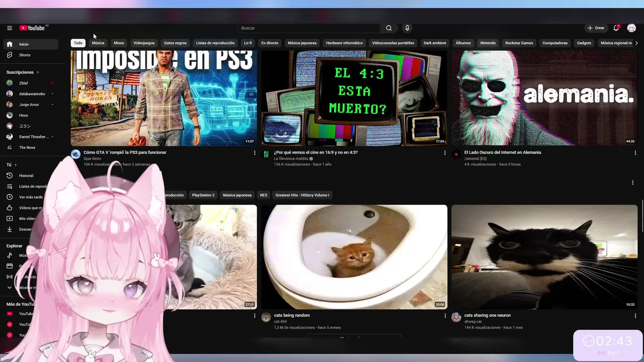The image size is (644, 362).
Task: Open liked videos thumbs-up icon
Action: click(x=9, y=208)
